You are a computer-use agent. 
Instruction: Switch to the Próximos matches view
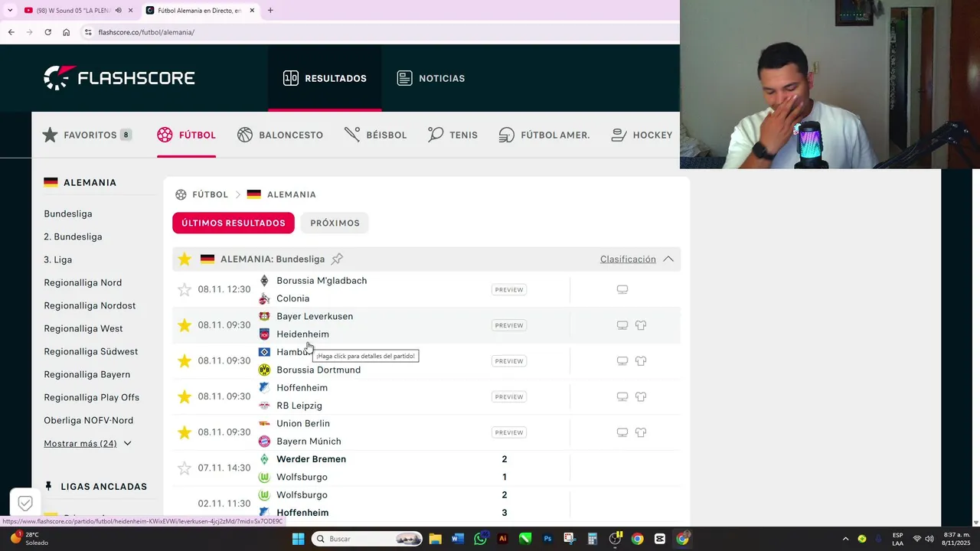coord(335,223)
